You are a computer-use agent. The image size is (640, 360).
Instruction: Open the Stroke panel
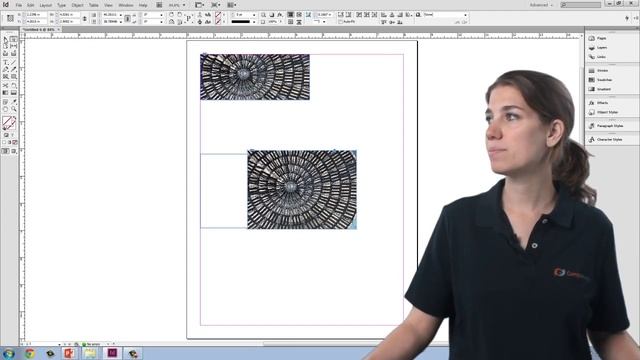pyautogui.click(x=598, y=71)
